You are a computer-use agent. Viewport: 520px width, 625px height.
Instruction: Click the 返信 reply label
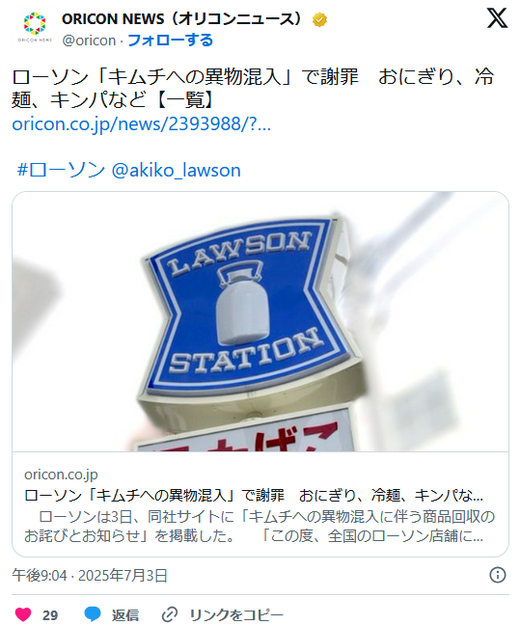tap(125, 615)
